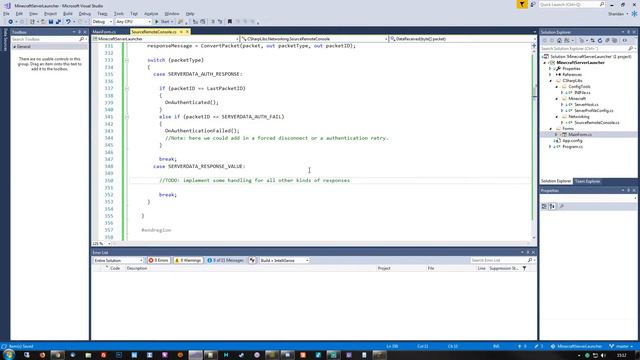Click the Undo icon in toolbar
Screen dimensions: 640x360
[68, 22]
